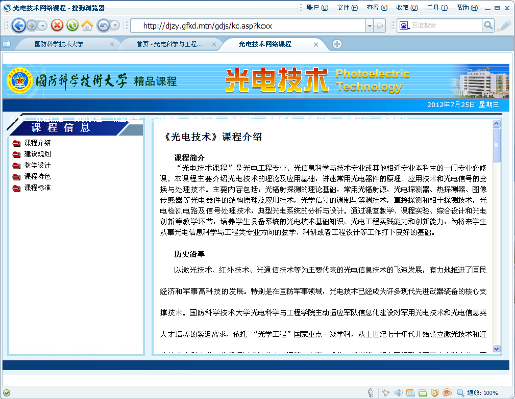
Task: Click the tab list icon left of tabs
Action: click(x=7, y=44)
